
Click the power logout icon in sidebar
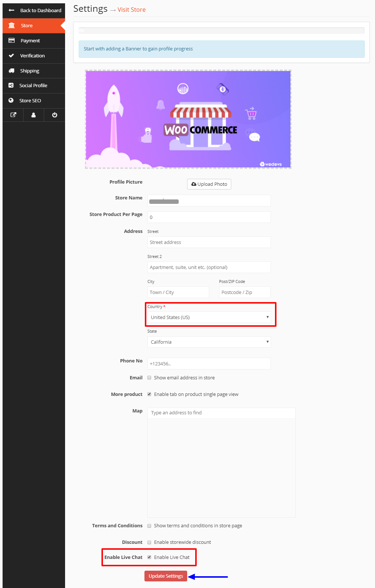click(54, 115)
